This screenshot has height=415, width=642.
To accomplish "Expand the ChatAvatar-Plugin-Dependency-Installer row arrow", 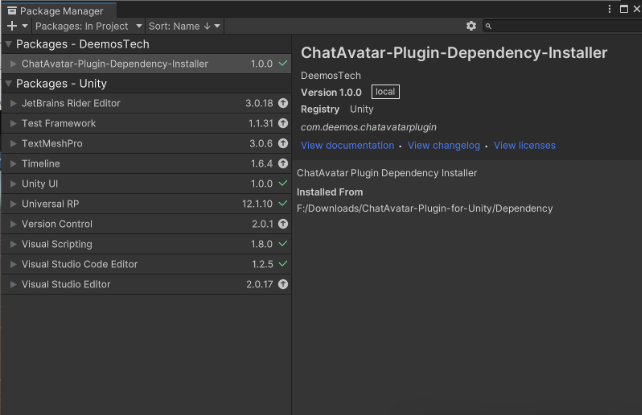I will tap(13, 64).
